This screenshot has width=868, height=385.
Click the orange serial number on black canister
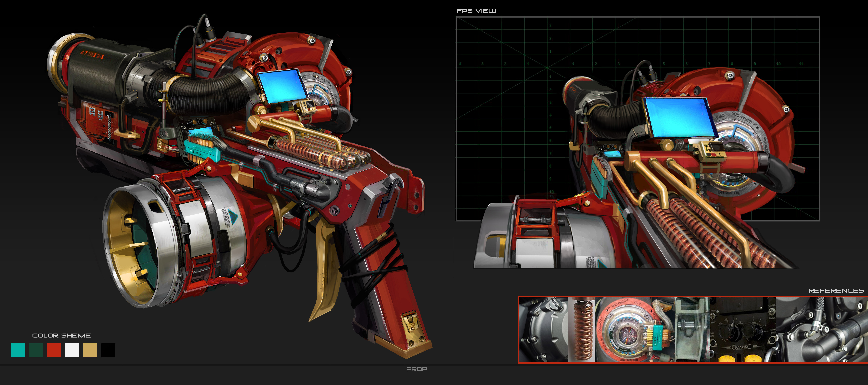(x=92, y=55)
